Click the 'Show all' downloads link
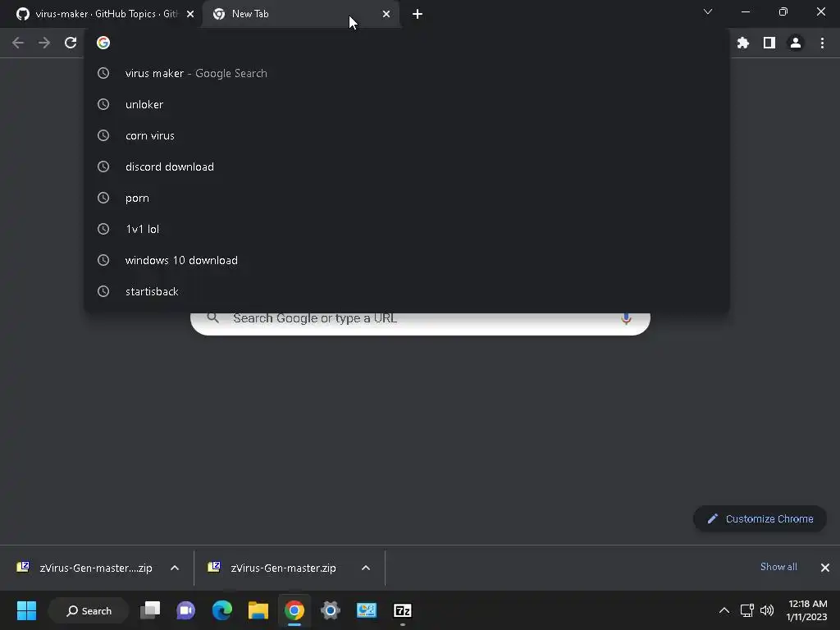This screenshot has height=630, width=840. click(778, 567)
